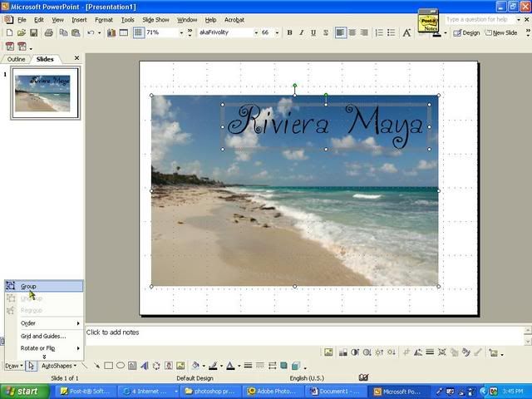Toggle the Select Objects pointer tool
The image size is (532, 399).
tap(32, 366)
